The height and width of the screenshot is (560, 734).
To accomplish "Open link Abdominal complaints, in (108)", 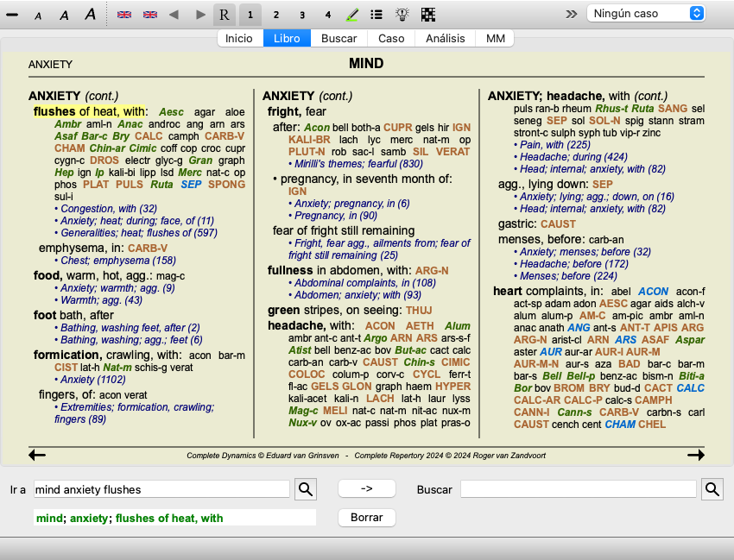I will [x=364, y=283].
